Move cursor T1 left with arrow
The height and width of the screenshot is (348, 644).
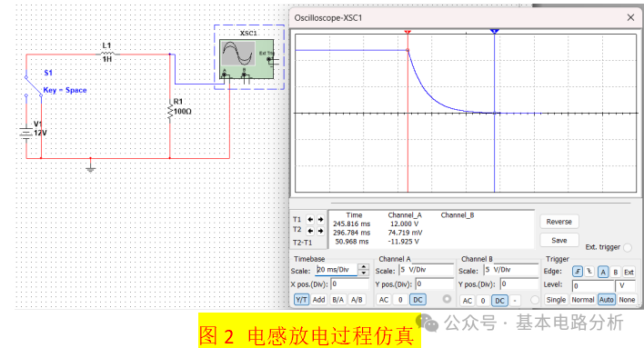(x=310, y=220)
